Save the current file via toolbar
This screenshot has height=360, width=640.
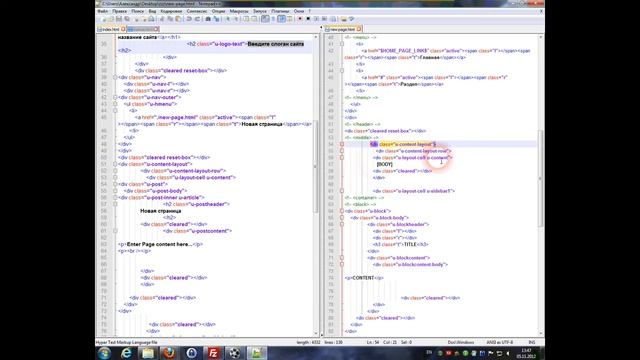(119, 19)
